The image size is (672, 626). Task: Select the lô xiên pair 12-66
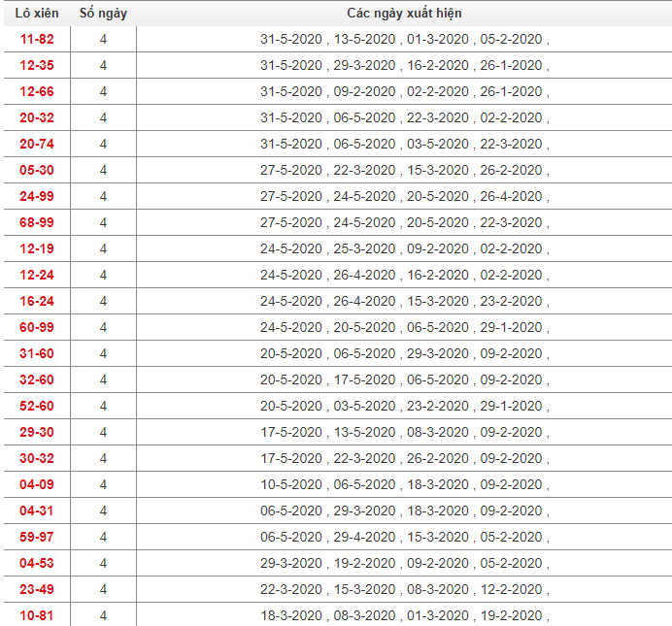click(37, 91)
